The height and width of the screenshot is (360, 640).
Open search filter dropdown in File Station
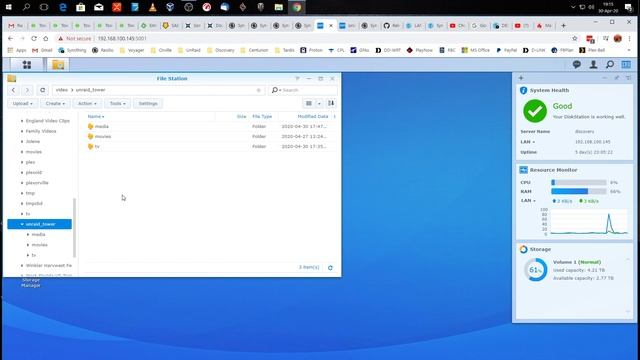(x=277, y=90)
